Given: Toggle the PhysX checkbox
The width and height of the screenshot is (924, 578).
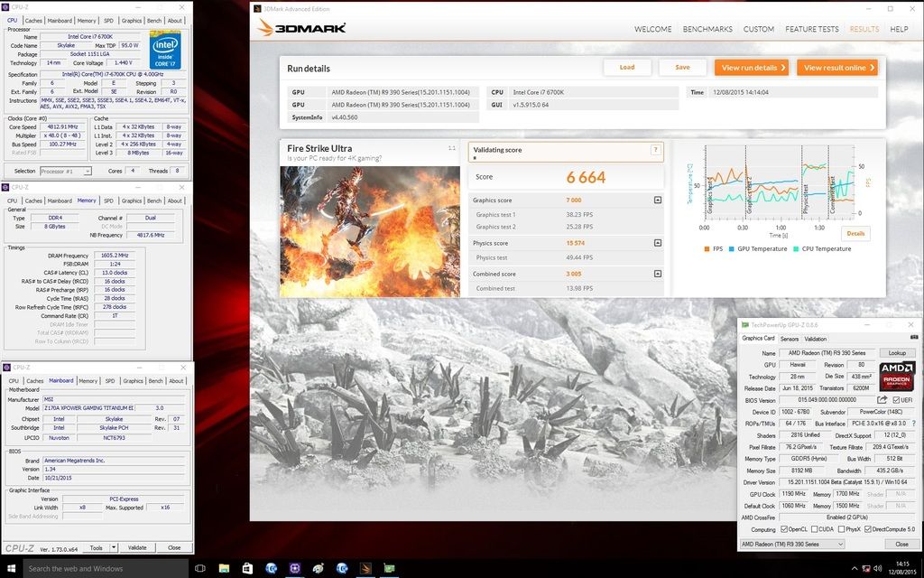Looking at the screenshot, I should point(842,529).
